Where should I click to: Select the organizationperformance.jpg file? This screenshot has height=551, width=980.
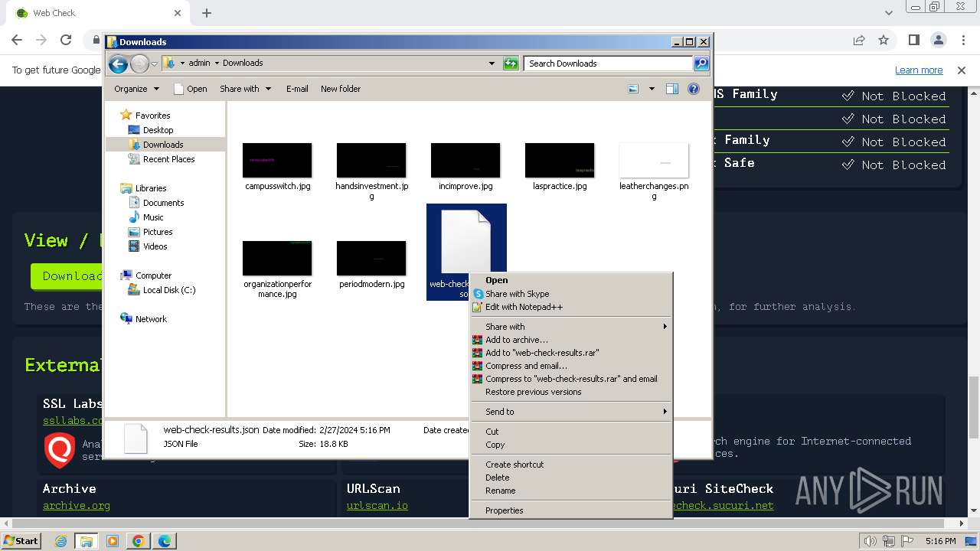(277, 269)
